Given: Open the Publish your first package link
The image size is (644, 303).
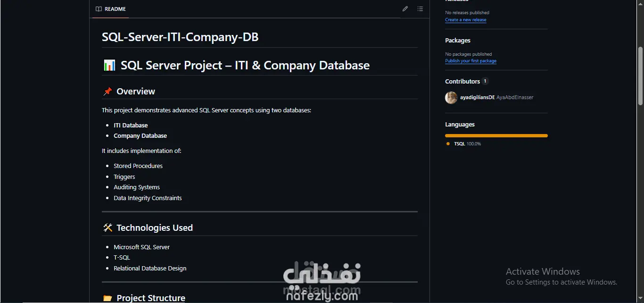Looking at the screenshot, I should coord(471,61).
